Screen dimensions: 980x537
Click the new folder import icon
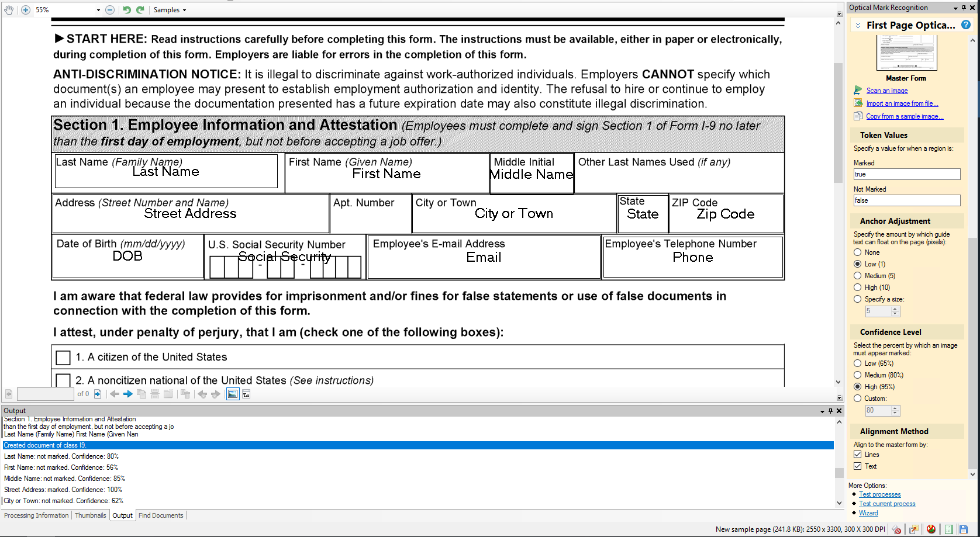(x=168, y=394)
